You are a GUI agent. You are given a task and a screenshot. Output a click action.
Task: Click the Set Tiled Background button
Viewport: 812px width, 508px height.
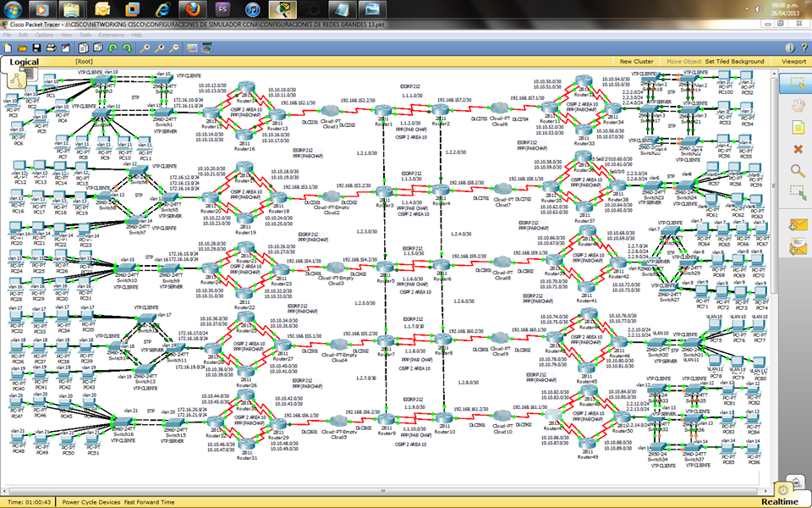[732, 62]
